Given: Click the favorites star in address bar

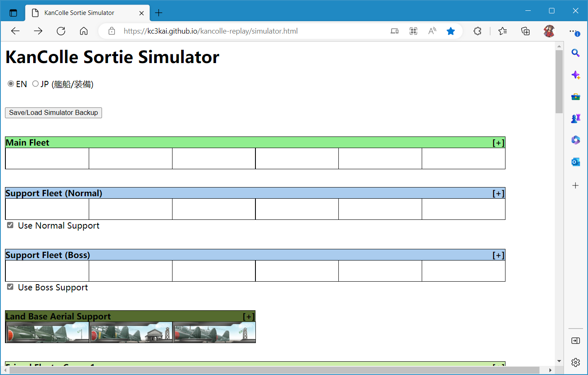Looking at the screenshot, I should [x=451, y=31].
